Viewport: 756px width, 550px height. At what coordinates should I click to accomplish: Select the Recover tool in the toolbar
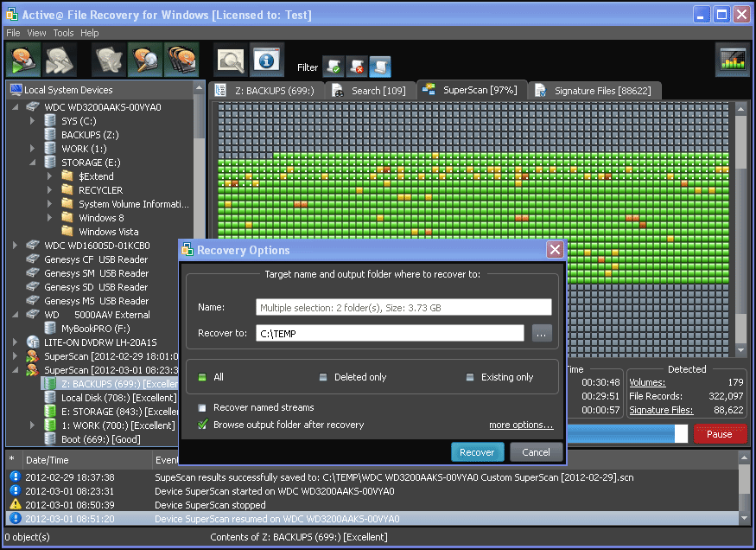click(x=22, y=60)
